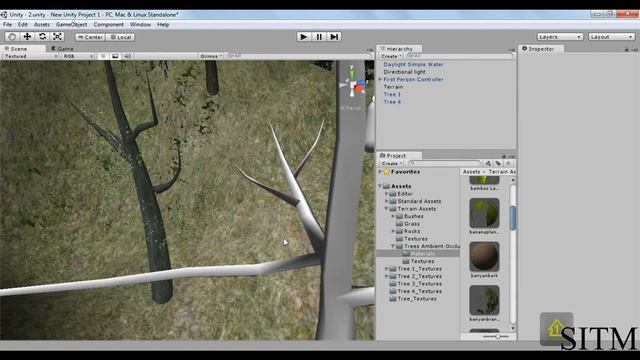Select the Hierarchy tab

click(x=399, y=49)
